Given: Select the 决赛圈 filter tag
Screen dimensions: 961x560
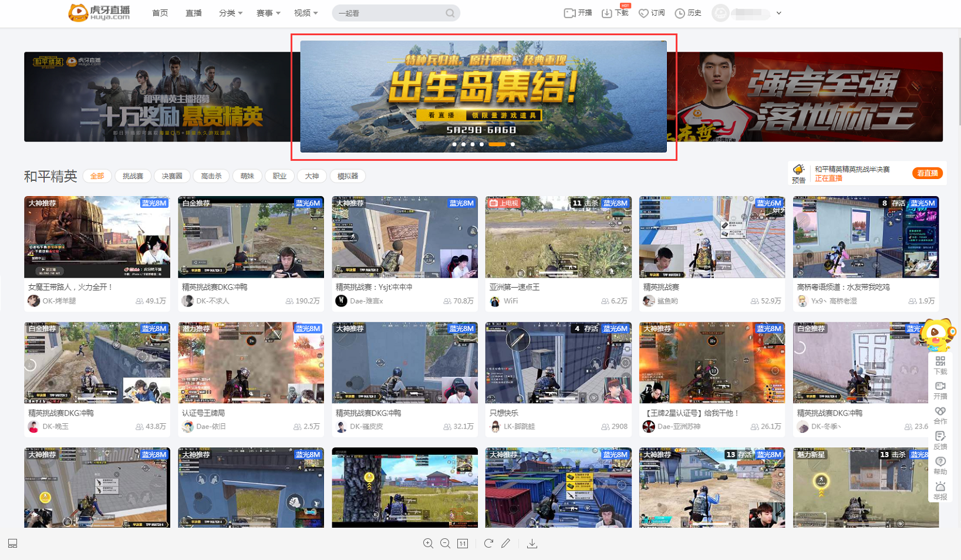Looking at the screenshot, I should [x=172, y=176].
